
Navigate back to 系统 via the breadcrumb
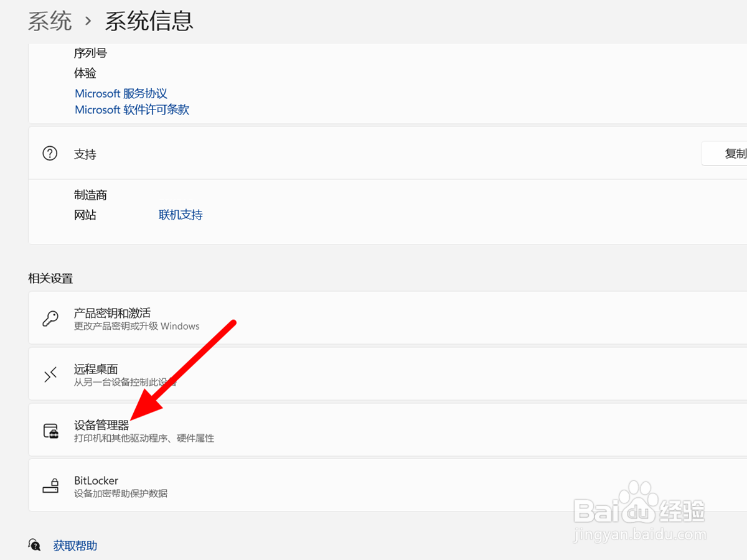(x=50, y=21)
